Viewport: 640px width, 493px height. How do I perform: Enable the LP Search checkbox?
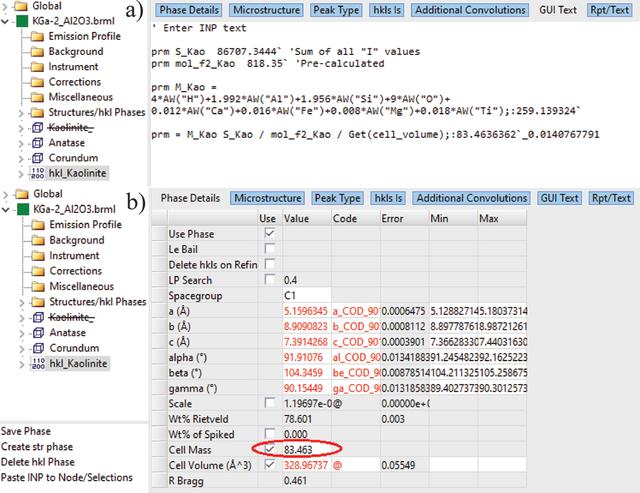[269, 280]
